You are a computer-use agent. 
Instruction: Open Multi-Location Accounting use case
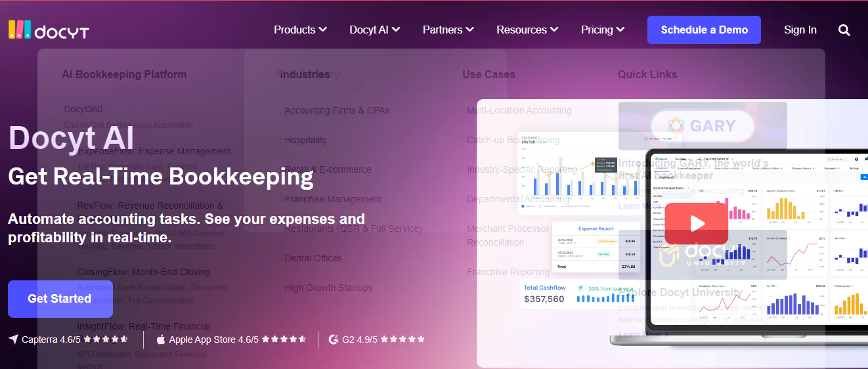[x=519, y=110]
